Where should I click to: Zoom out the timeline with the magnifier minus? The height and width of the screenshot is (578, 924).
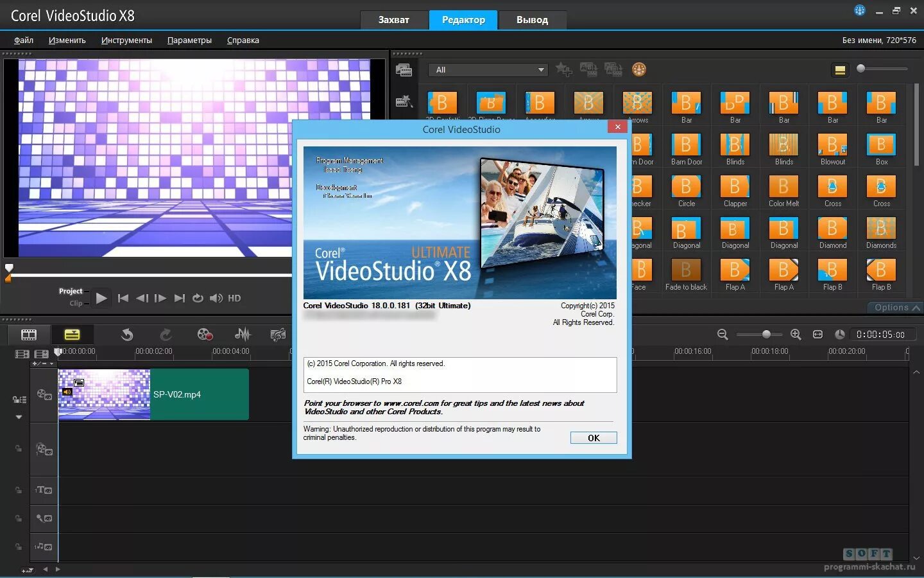[x=723, y=335]
